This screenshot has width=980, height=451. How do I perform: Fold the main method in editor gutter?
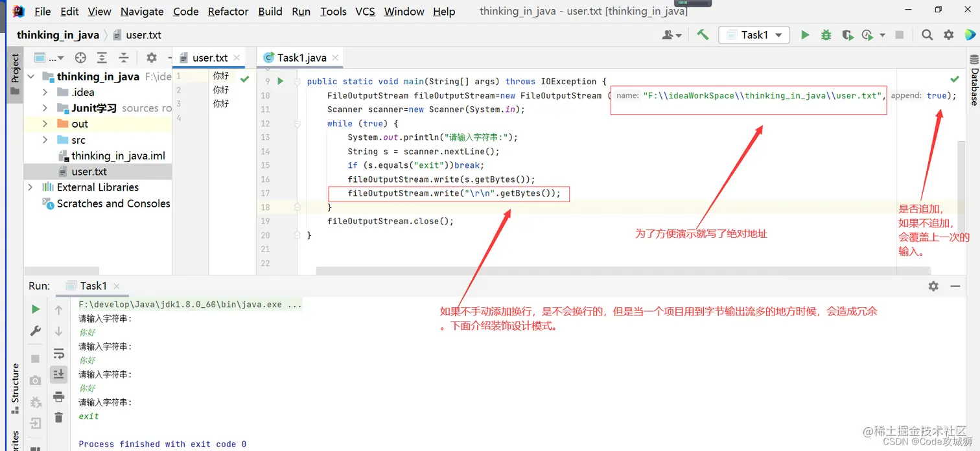pyautogui.click(x=297, y=82)
